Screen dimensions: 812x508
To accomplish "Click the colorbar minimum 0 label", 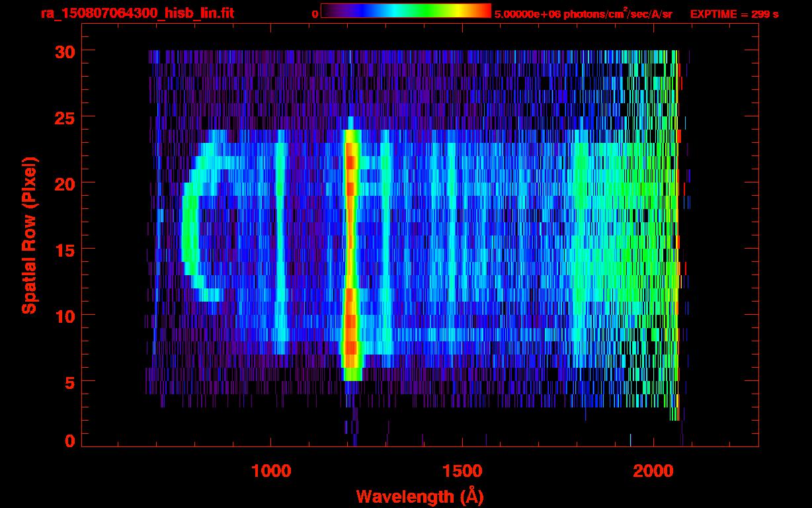I will pyautogui.click(x=315, y=14).
